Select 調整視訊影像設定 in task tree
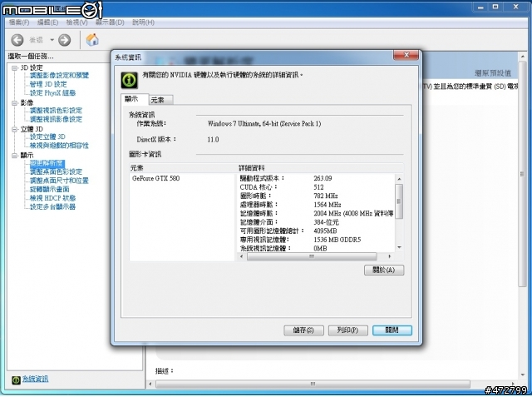Screen dimensions: 532x397 pos(56,120)
